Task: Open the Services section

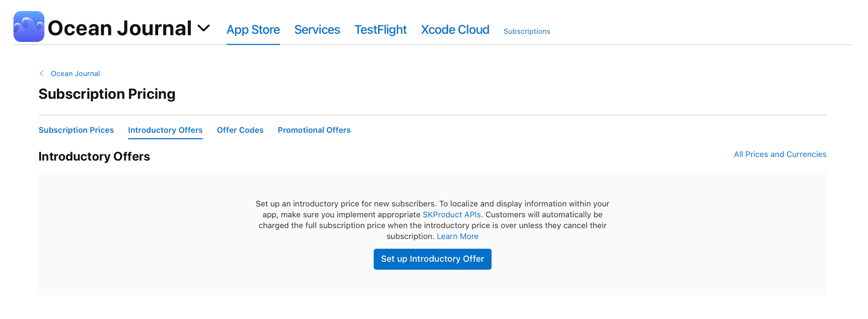Action: [x=317, y=29]
